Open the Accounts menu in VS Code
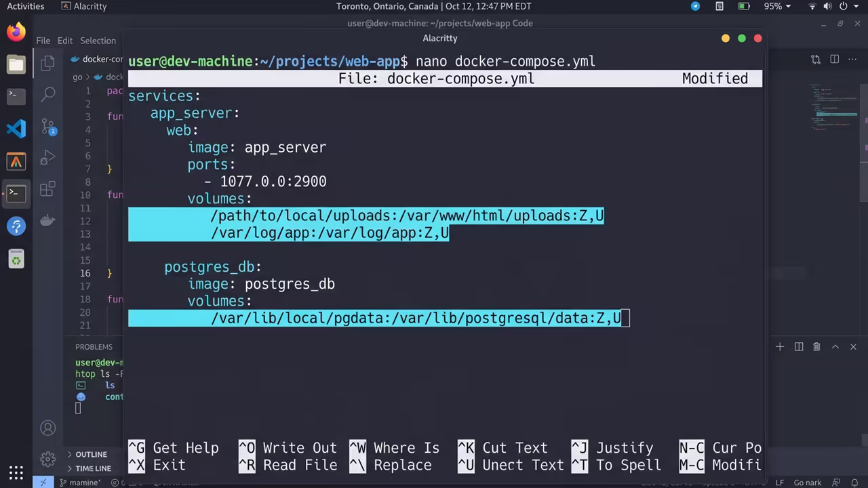This screenshot has width=868, height=488. [x=47, y=428]
